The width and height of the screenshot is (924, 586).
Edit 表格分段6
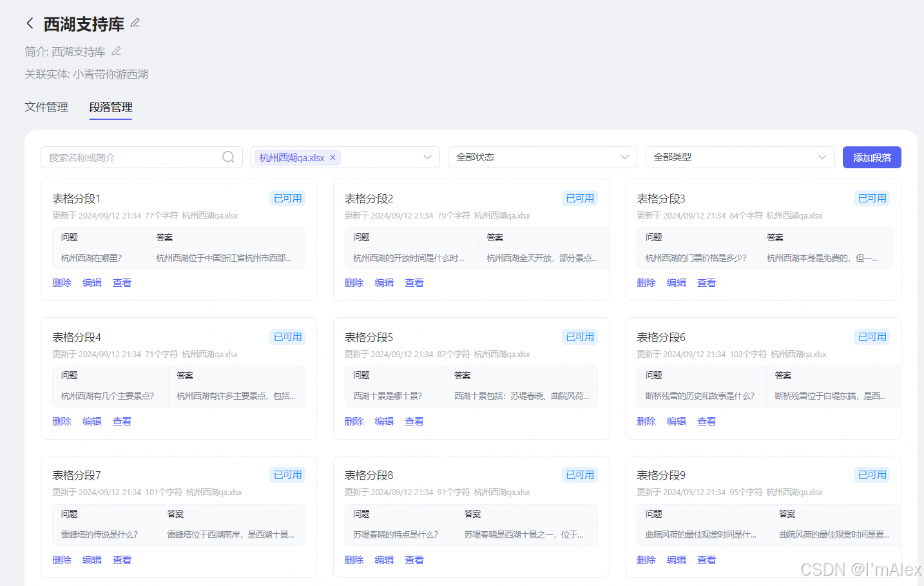(x=677, y=421)
